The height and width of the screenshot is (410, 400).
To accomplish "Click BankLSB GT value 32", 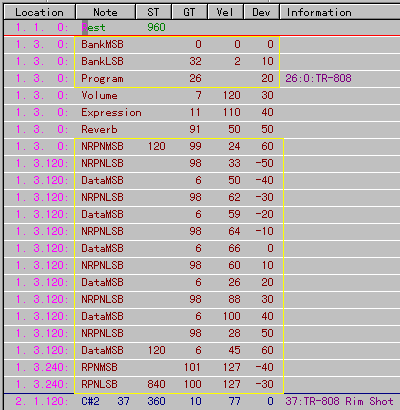I will [x=195, y=61].
